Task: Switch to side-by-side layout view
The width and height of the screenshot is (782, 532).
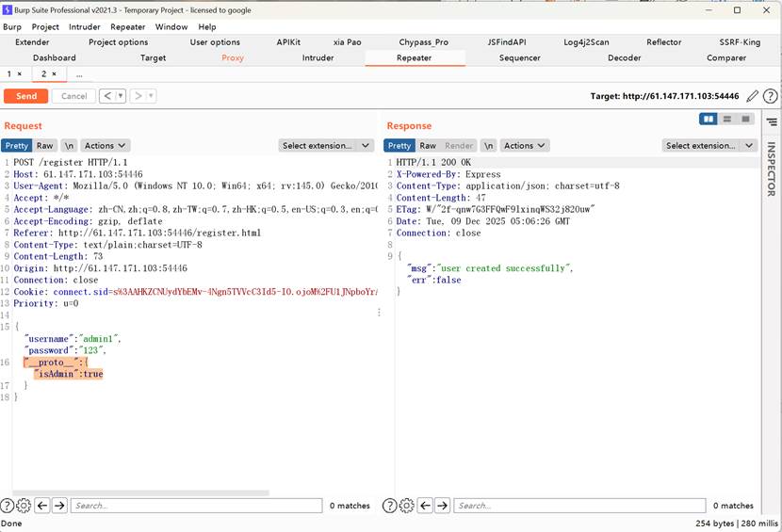Action: click(x=709, y=119)
